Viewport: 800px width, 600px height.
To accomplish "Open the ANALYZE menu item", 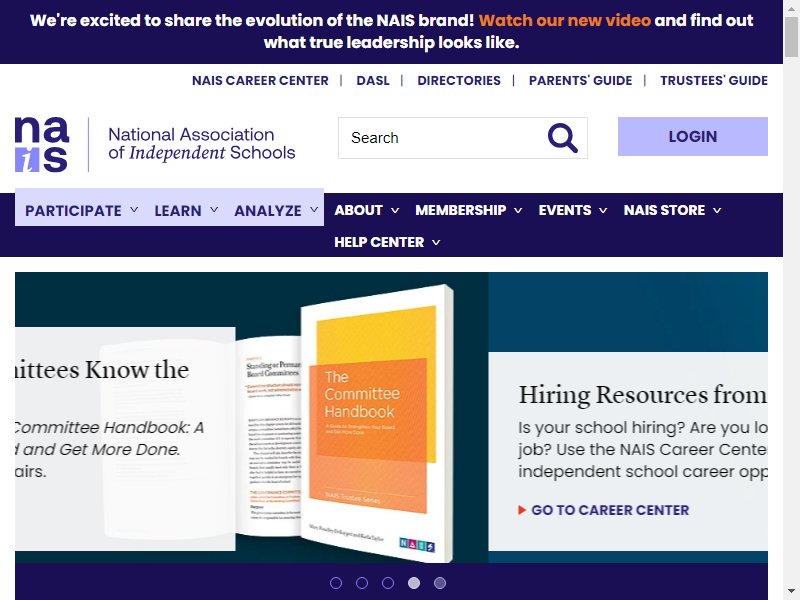I will 268,211.
